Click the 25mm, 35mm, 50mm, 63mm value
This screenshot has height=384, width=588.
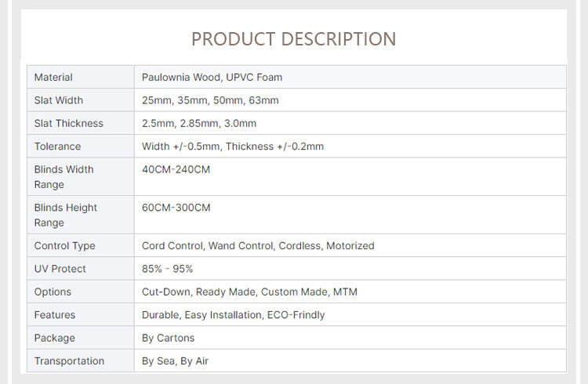tap(210, 100)
